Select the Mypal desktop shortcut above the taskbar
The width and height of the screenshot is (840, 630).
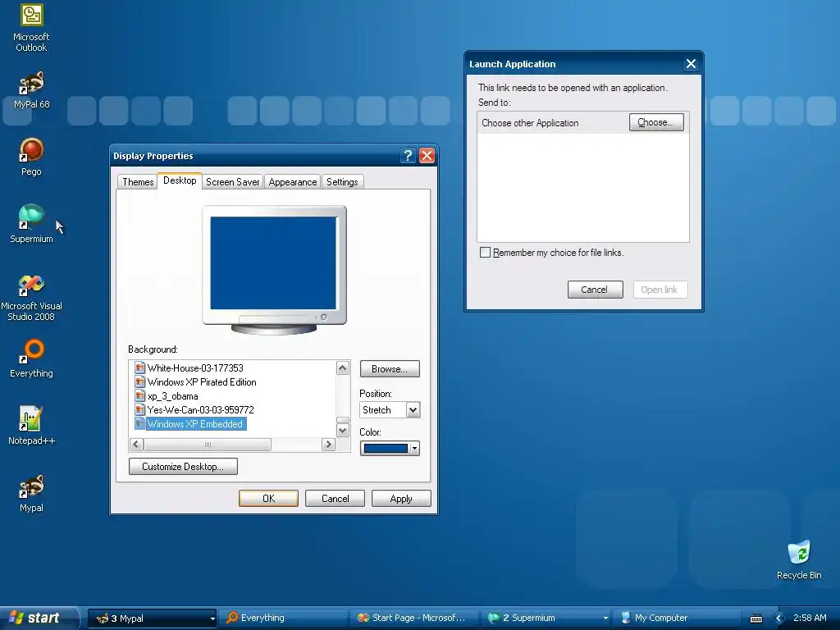pyautogui.click(x=31, y=493)
